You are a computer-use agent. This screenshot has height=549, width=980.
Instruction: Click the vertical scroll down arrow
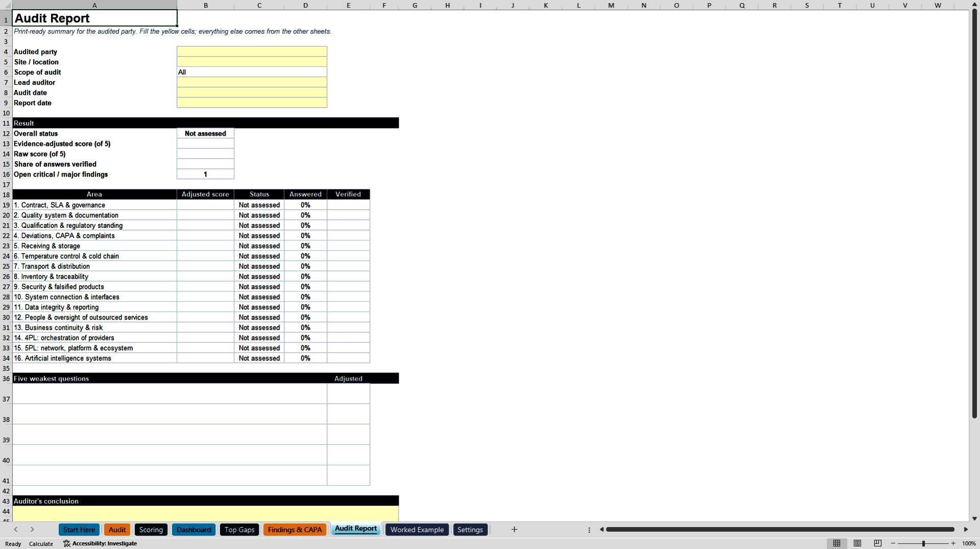974,518
